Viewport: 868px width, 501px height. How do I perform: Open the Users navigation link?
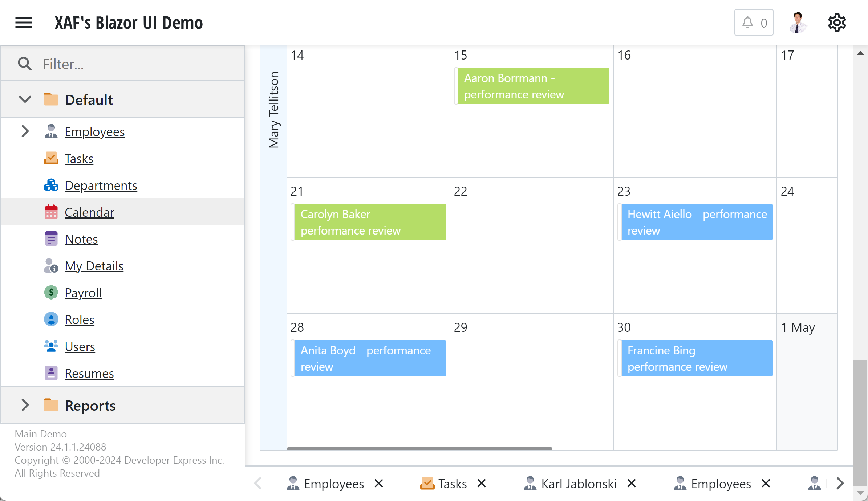[80, 347]
